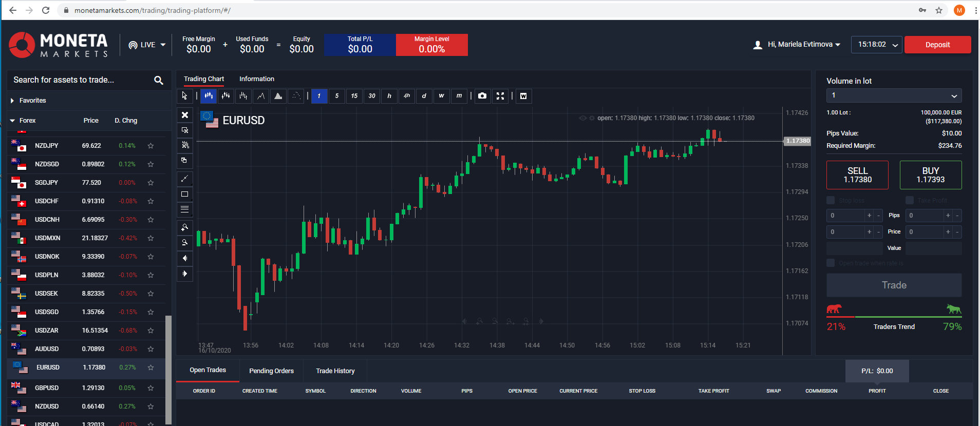
Task: Enable the Stop loss checkbox
Action: click(831, 200)
